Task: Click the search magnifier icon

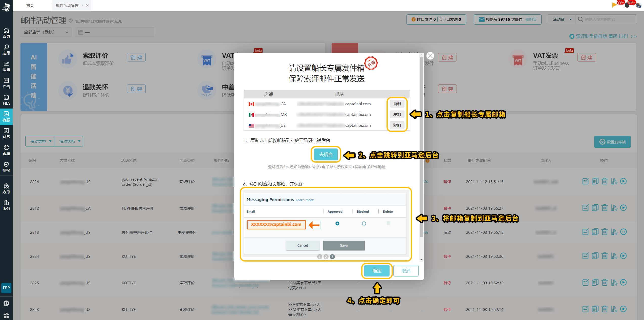Action: (581, 19)
